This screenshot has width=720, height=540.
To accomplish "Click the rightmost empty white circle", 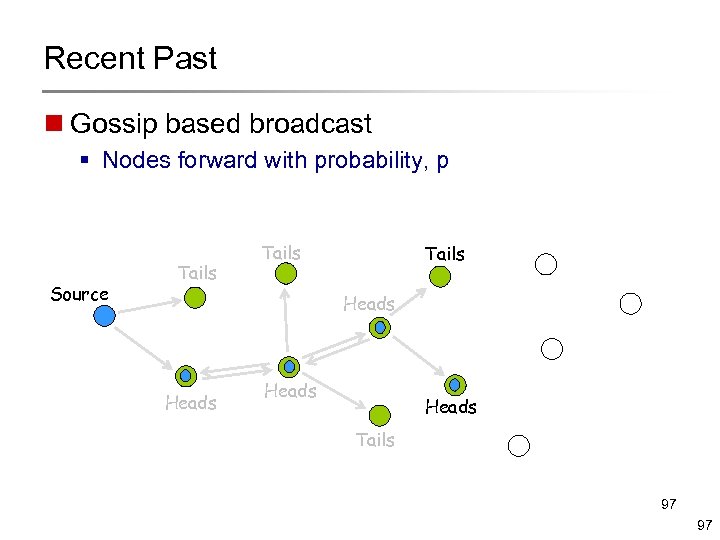I will pyautogui.click(x=630, y=304).
